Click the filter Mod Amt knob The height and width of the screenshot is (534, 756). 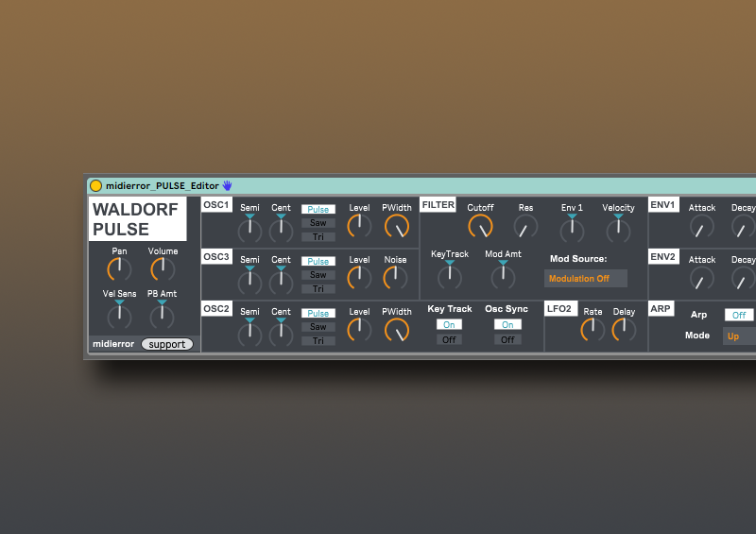point(503,275)
